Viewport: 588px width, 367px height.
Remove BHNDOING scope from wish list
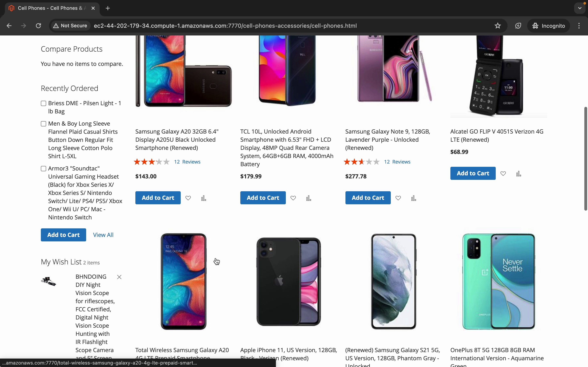tap(119, 277)
